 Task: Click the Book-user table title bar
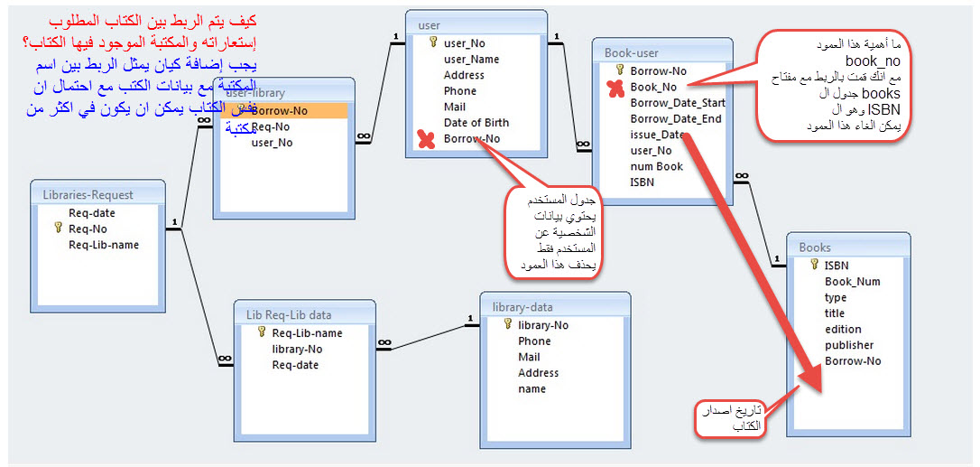[661, 52]
